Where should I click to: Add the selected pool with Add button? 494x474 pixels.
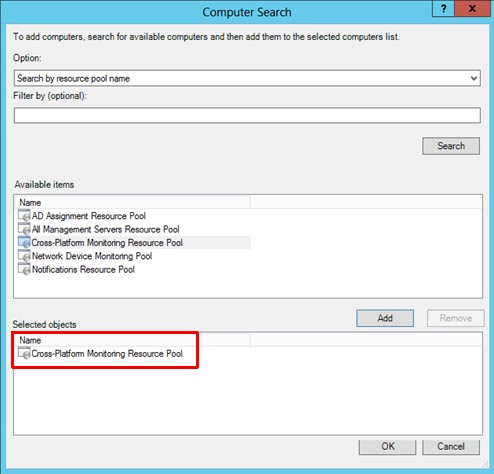click(x=385, y=318)
